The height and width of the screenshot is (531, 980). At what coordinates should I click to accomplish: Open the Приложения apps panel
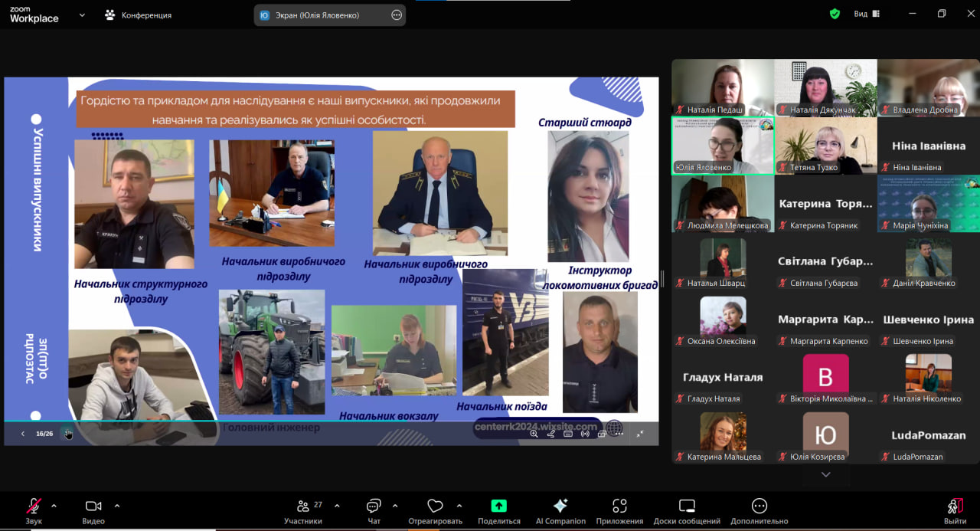click(619, 511)
